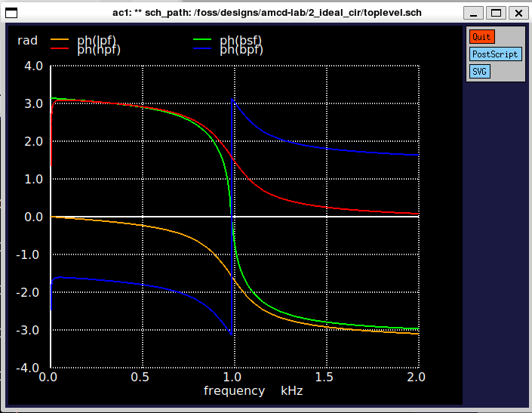Select the ph(lpf) legend label

[97, 40]
